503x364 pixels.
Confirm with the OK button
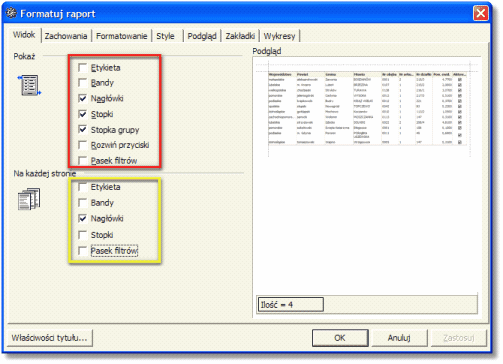coord(340,338)
